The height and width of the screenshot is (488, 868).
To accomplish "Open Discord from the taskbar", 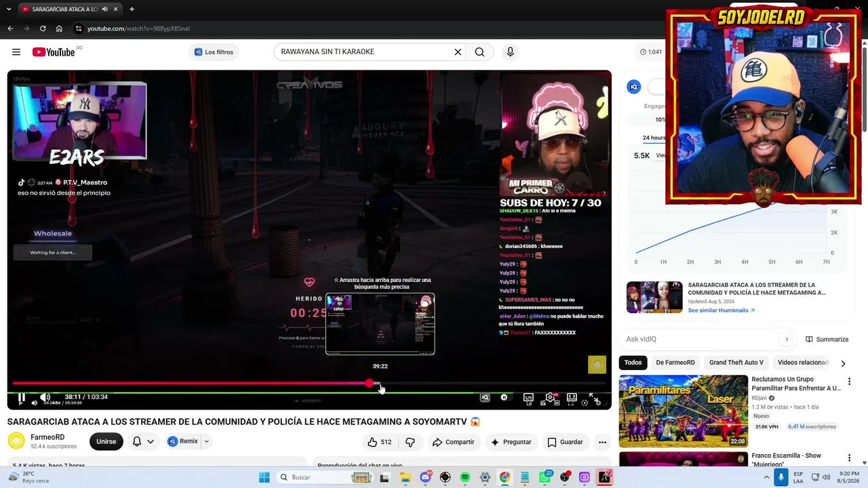I will (425, 478).
